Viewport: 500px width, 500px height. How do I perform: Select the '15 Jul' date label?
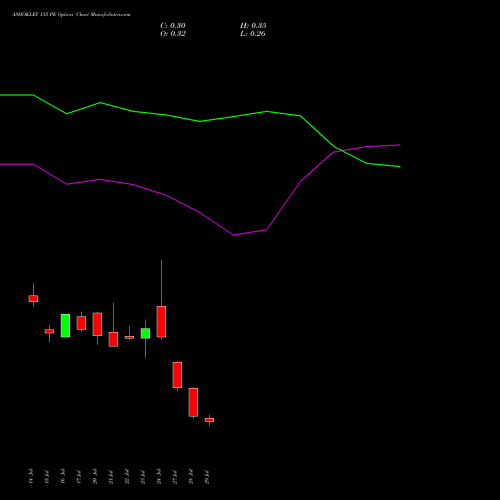click(47, 476)
